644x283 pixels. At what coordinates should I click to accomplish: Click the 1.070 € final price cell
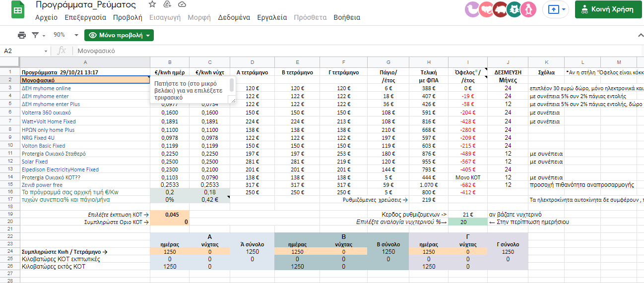(428, 184)
